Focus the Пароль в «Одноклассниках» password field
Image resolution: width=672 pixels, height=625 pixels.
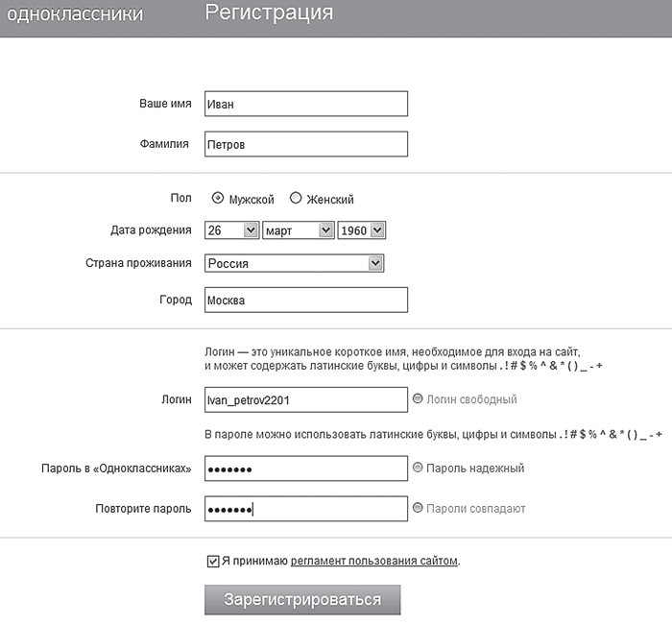(x=306, y=469)
